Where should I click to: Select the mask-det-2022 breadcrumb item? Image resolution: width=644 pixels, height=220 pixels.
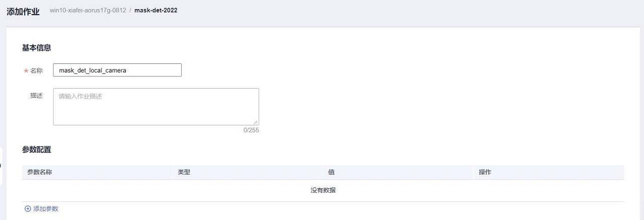pos(155,11)
